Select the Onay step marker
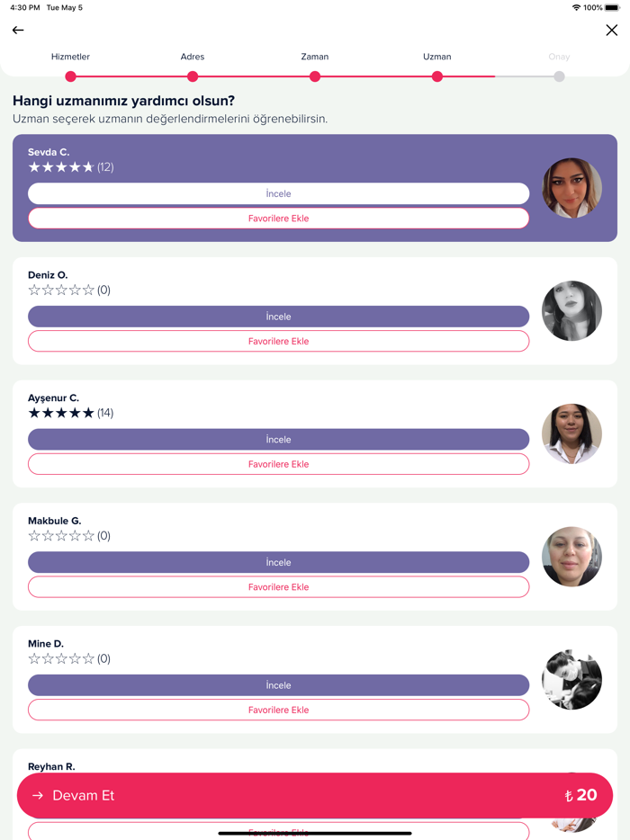Screen dimensions: 630x840 (559, 76)
